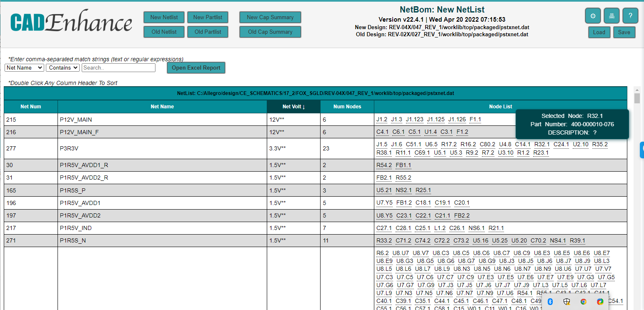This screenshot has width=644, height=310.
Task: Select the P12V_MAIN_F net name cell
Action: 162,132
